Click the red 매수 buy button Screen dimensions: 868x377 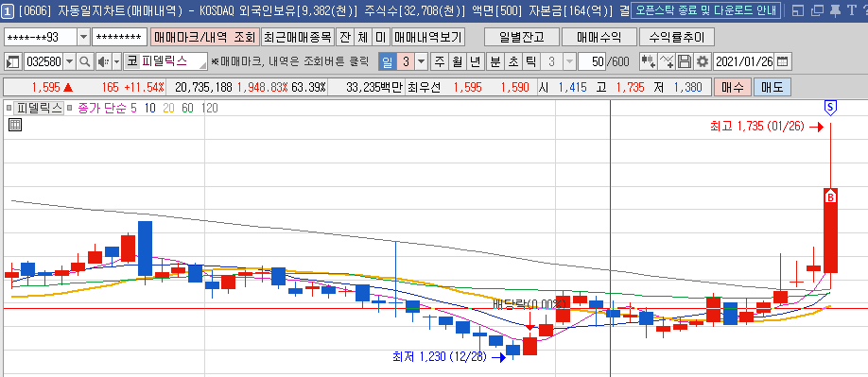click(733, 87)
